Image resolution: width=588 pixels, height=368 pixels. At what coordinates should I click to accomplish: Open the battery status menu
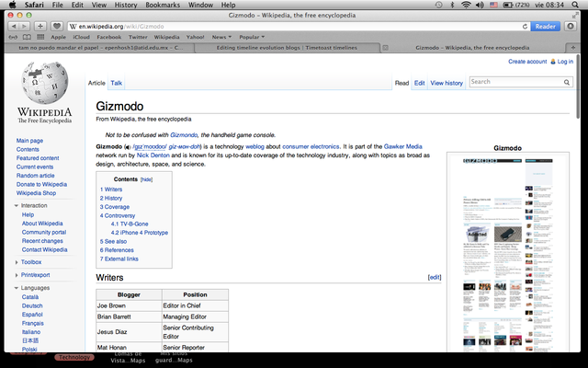[x=516, y=5]
